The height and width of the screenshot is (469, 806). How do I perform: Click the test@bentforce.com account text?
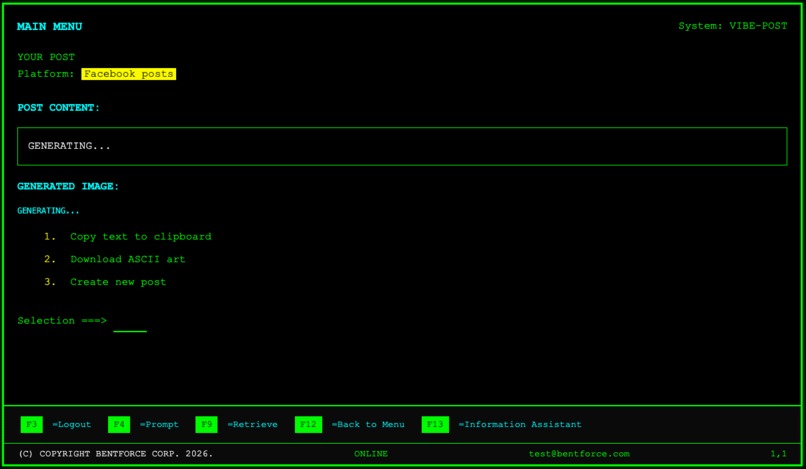579,454
